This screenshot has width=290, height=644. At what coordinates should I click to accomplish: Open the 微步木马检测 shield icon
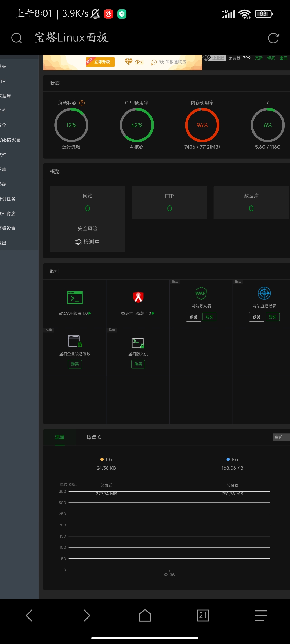pyautogui.click(x=138, y=297)
